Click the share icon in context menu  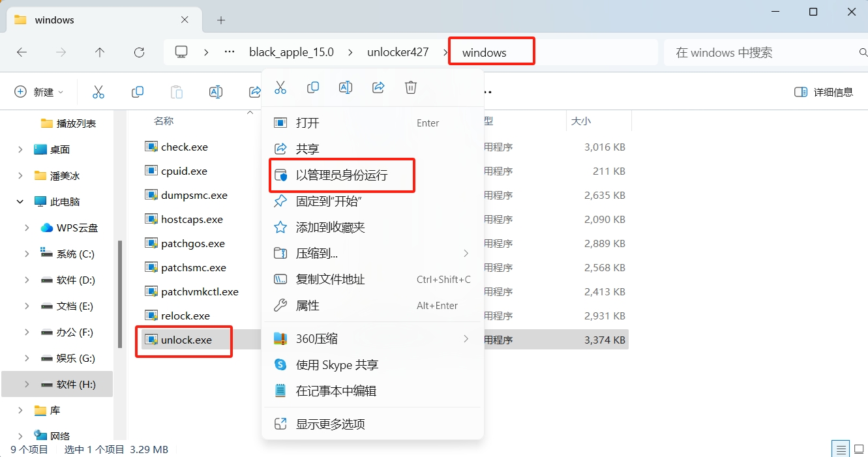point(378,87)
